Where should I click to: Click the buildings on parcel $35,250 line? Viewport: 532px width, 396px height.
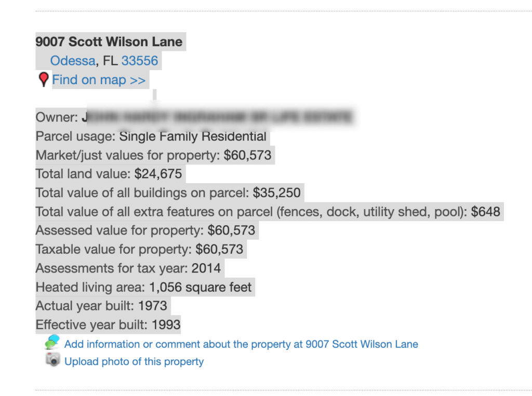(168, 193)
